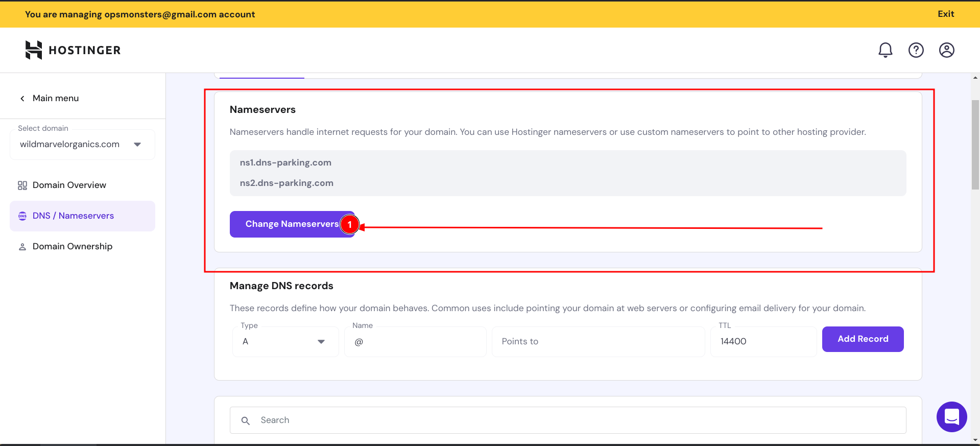The image size is (980, 446).
Task: Focus the TTL field showing 14400
Action: [x=762, y=342]
